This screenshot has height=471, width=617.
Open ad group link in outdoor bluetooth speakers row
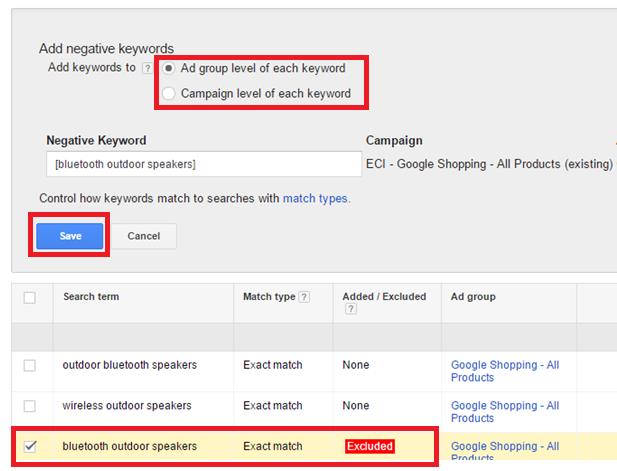tap(505, 371)
